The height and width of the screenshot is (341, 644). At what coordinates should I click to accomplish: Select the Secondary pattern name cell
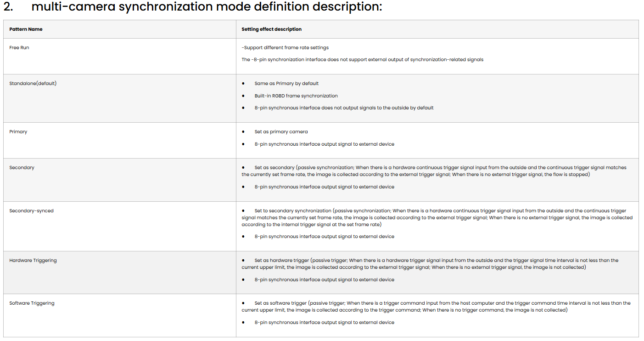pos(22,167)
